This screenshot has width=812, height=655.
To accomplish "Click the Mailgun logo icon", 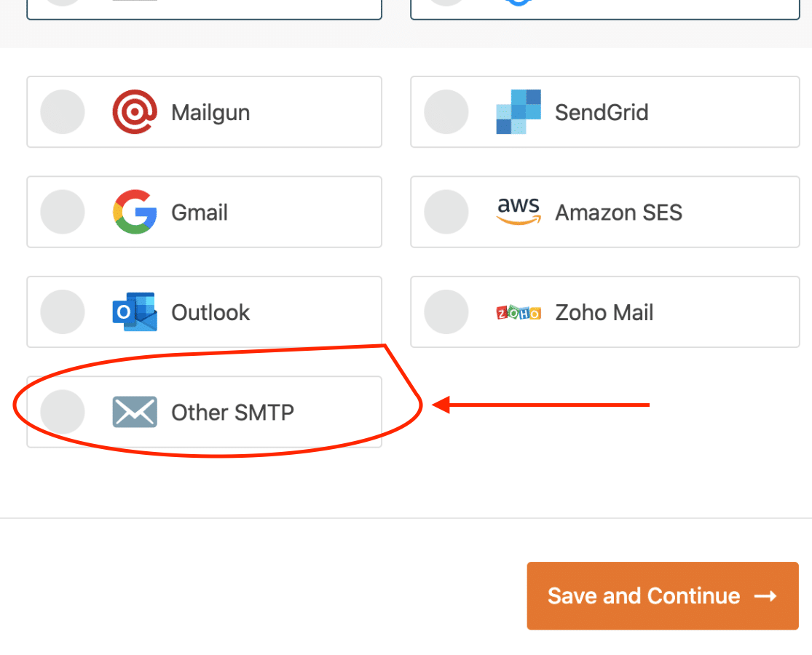I will point(135,112).
